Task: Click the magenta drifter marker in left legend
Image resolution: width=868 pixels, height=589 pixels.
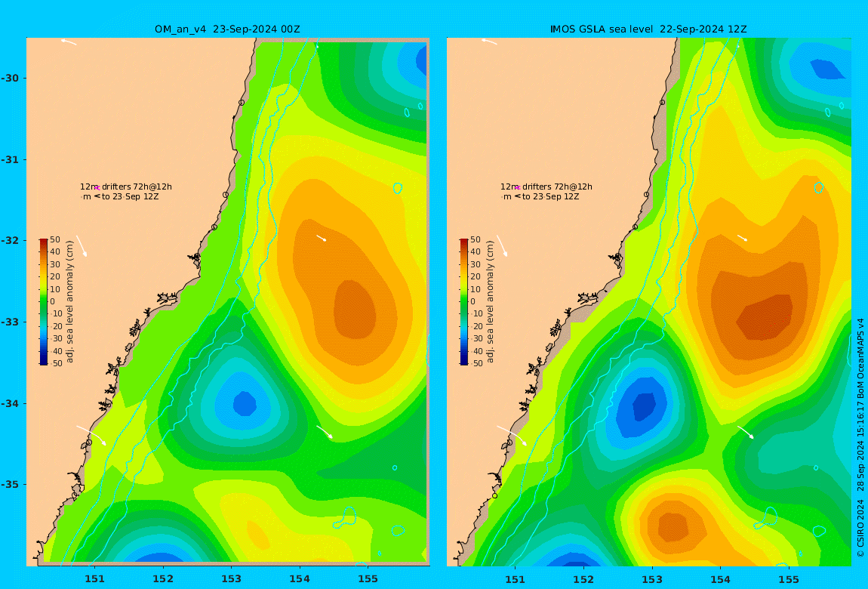Action: (x=97, y=188)
